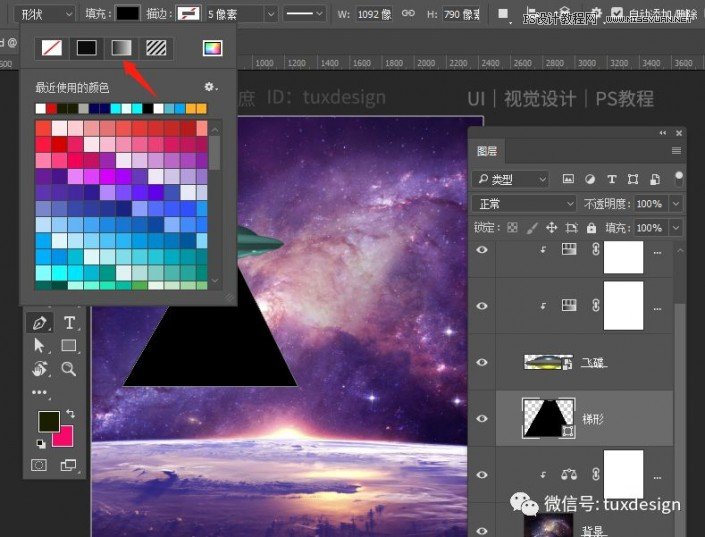Select the Rectangle shape tool
The width and height of the screenshot is (705, 537).
69,345
